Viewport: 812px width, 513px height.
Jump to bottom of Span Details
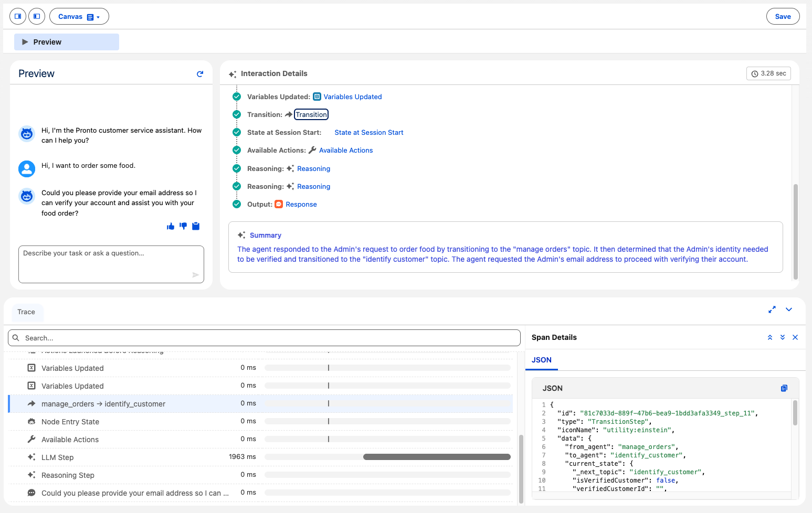coord(782,337)
